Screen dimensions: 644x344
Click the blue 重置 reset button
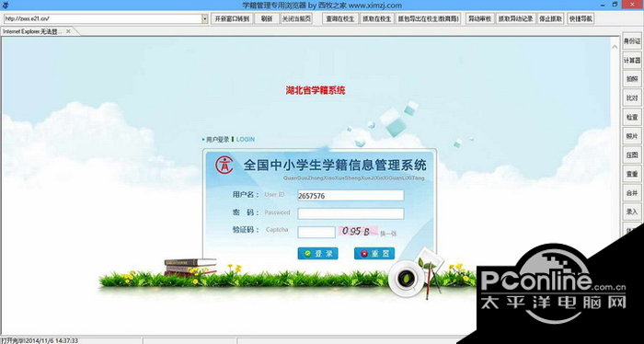click(x=374, y=254)
